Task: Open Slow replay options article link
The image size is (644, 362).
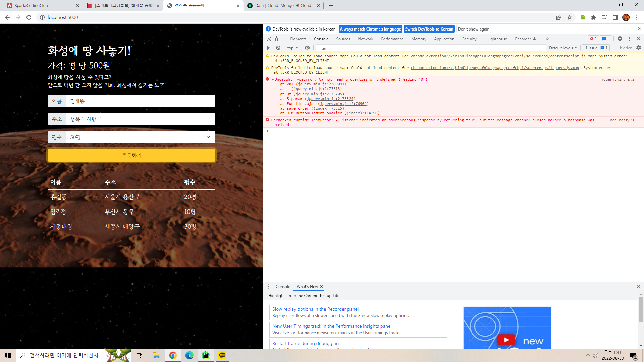Action: click(315, 309)
